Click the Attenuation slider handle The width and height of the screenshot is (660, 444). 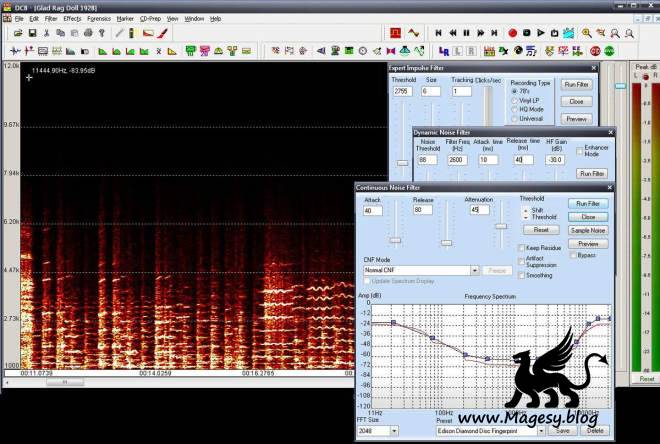tap(501, 226)
